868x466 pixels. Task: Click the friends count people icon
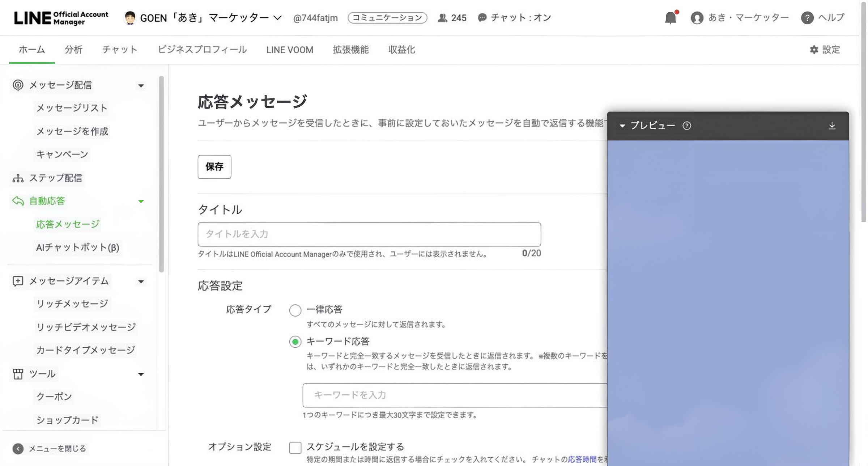(x=442, y=18)
